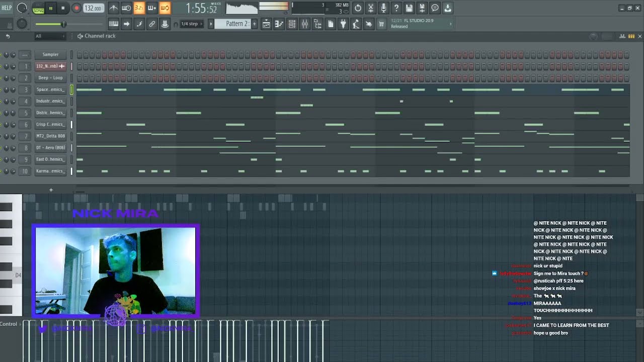Select the DT - Aero (808) channel
Screen dimensions: 644x362
[50, 148]
